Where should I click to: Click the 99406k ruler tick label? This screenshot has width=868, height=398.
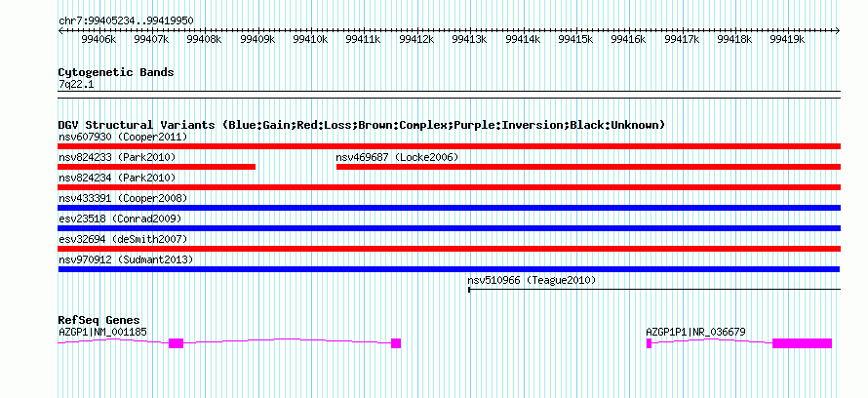99,39
